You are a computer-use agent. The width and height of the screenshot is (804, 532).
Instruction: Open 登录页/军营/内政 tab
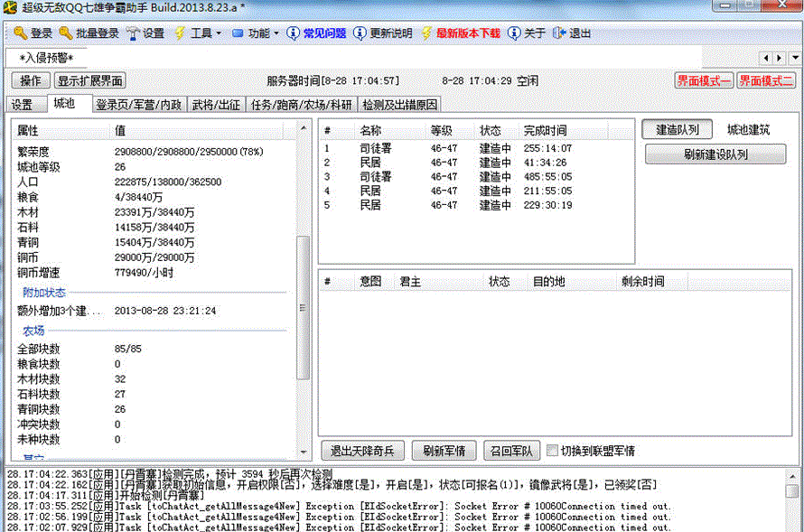[x=139, y=105]
